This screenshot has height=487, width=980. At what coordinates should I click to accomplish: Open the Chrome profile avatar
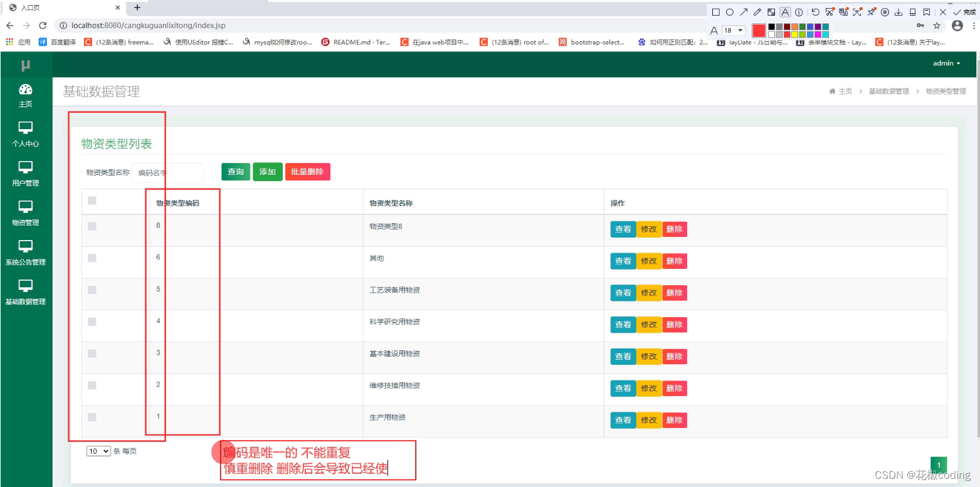coord(957,26)
